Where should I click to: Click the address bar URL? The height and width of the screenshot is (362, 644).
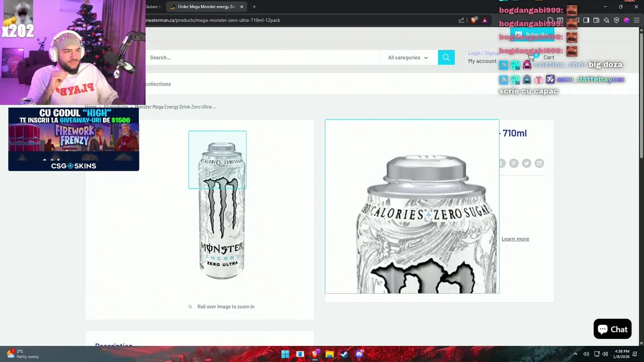(x=213, y=20)
